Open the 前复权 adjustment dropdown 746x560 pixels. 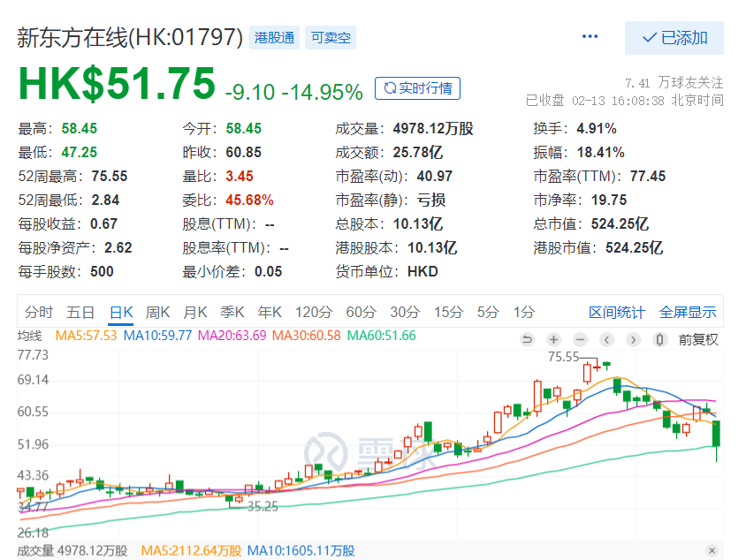coord(698,339)
